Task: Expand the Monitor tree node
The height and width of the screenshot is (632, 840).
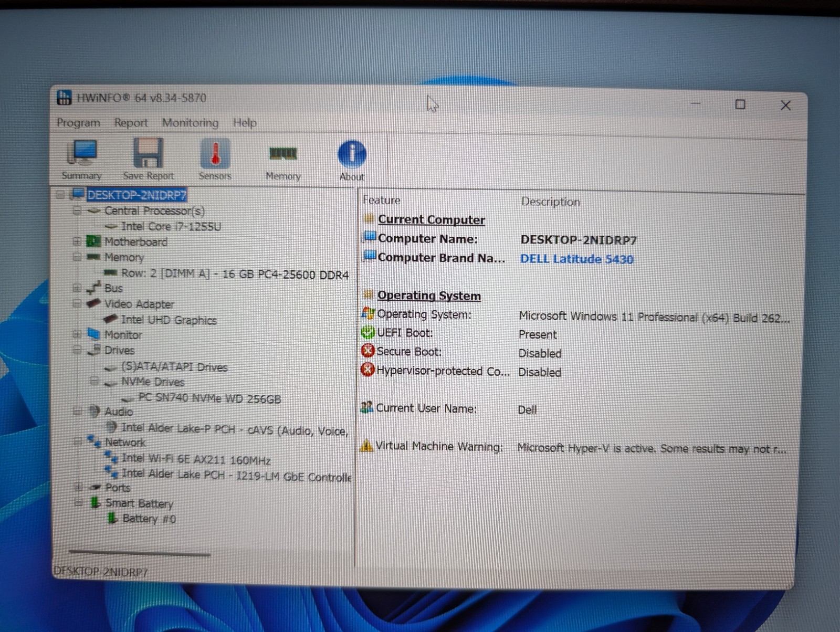Action: click(x=77, y=334)
